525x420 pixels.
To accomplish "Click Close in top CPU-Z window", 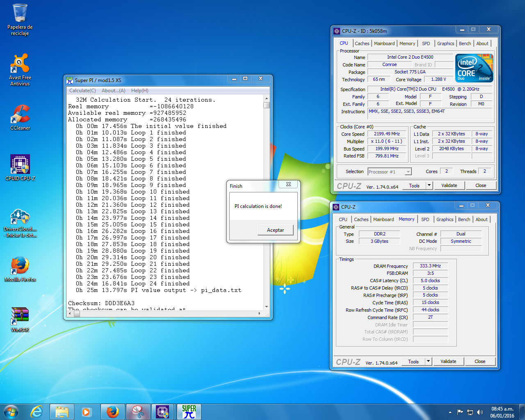I will click(x=481, y=185).
